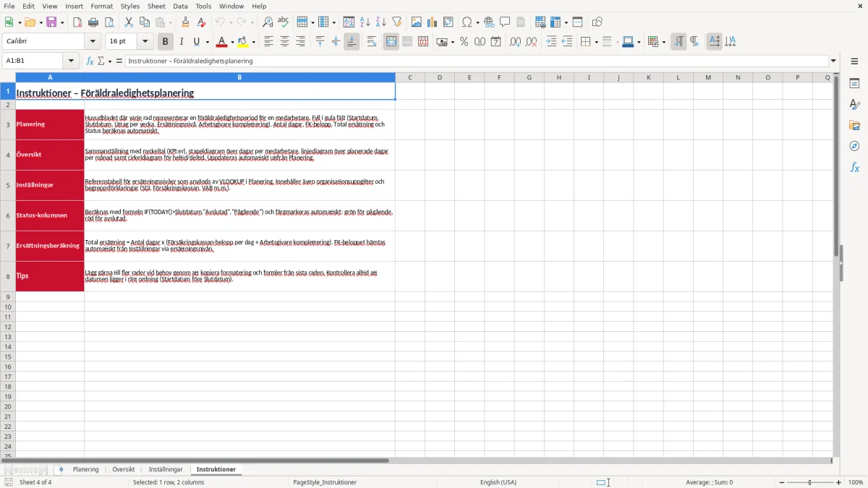Screen dimensions: 868x488
Task: Toggle Center Horizontally alignment
Action: click(284, 42)
